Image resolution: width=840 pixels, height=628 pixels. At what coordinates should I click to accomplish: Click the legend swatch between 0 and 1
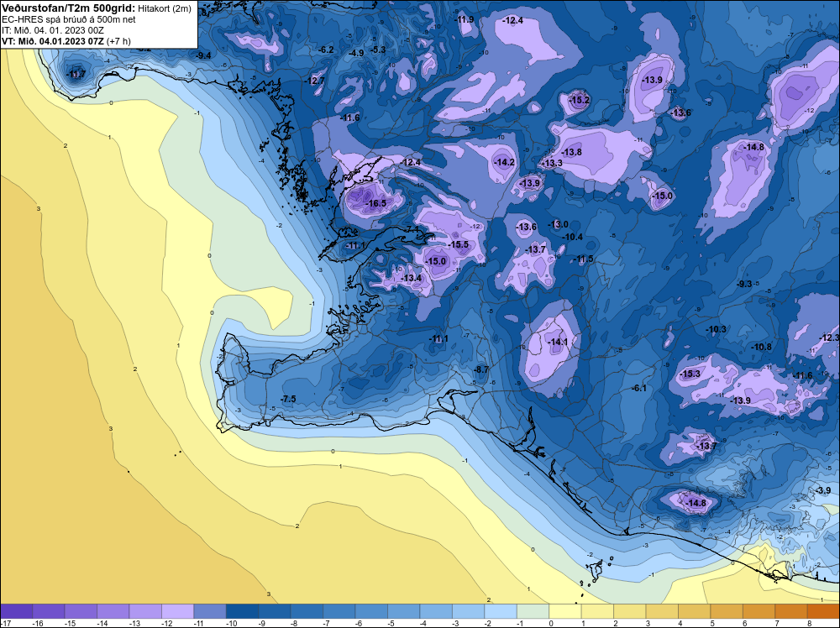[x=565, y=611]
